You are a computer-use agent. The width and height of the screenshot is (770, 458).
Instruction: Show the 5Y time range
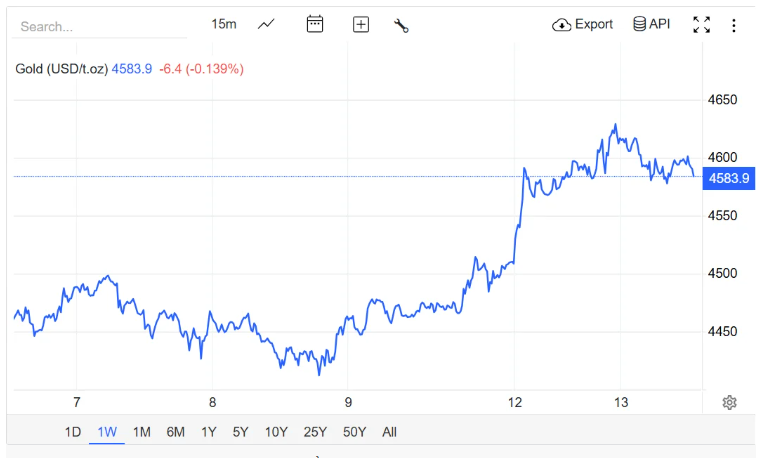click(240, 432)
